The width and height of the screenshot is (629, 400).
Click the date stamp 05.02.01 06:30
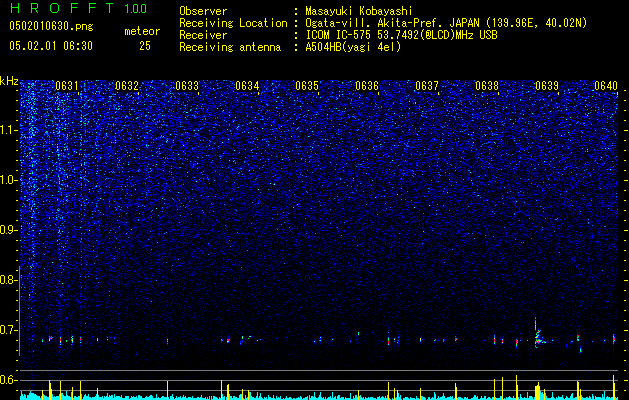click(51, 46)
